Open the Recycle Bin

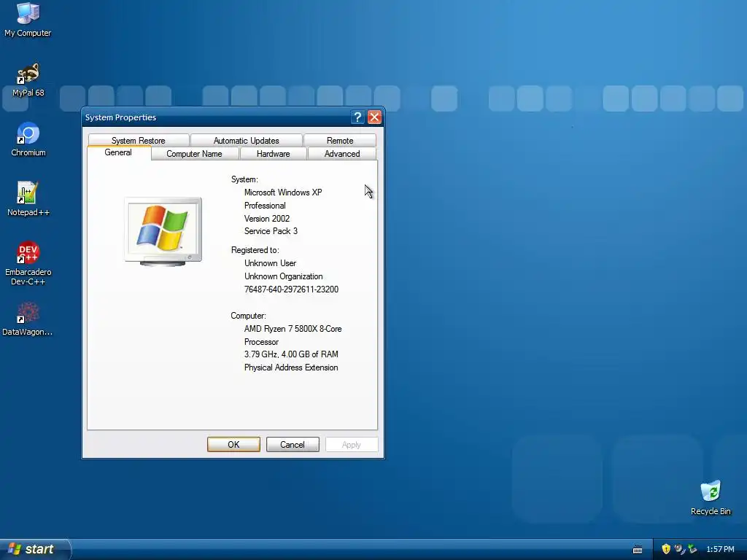point(711,498)
